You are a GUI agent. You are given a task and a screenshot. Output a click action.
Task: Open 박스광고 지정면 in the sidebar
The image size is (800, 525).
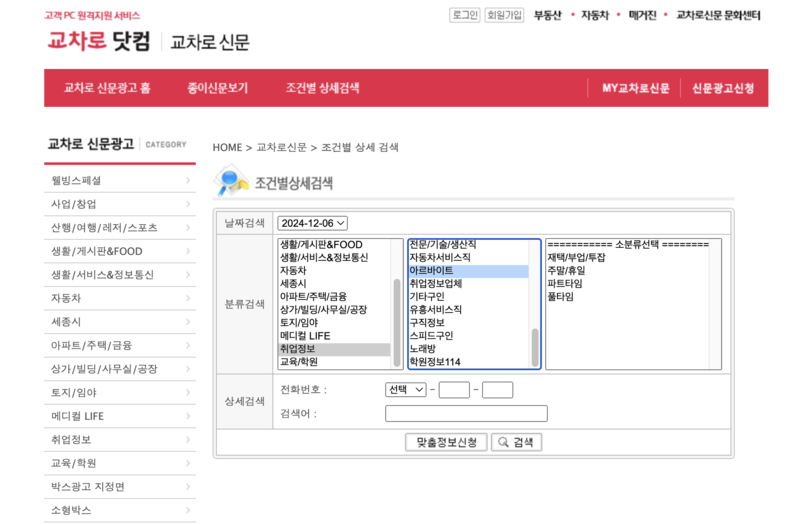(x=120, y=486)
